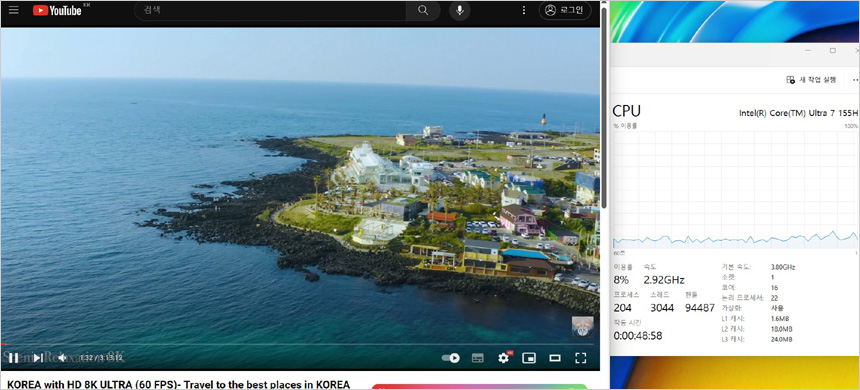Click the base speed 3.80GHz value
Screen dimensions: 860x390
(x=783, y=267)
